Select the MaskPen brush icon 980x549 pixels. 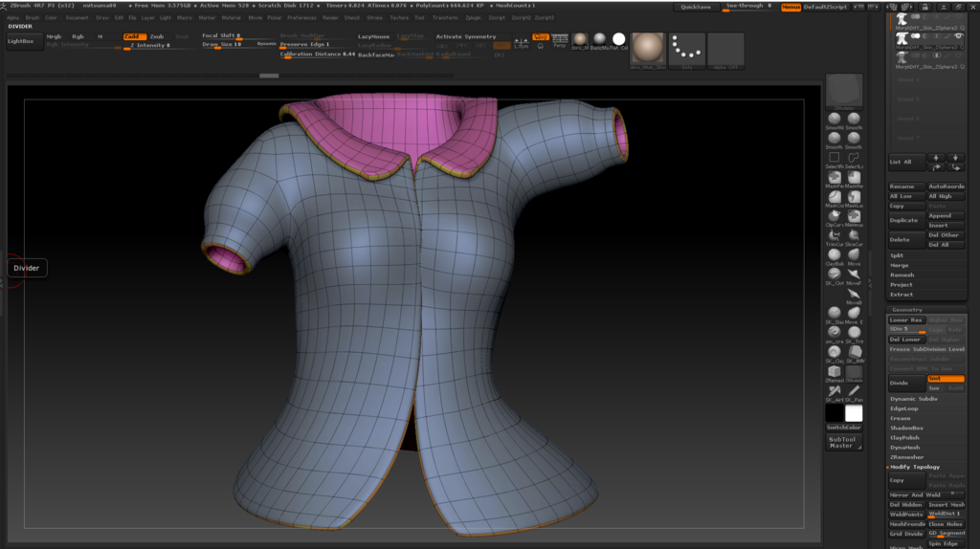click(x=835, y=179)
